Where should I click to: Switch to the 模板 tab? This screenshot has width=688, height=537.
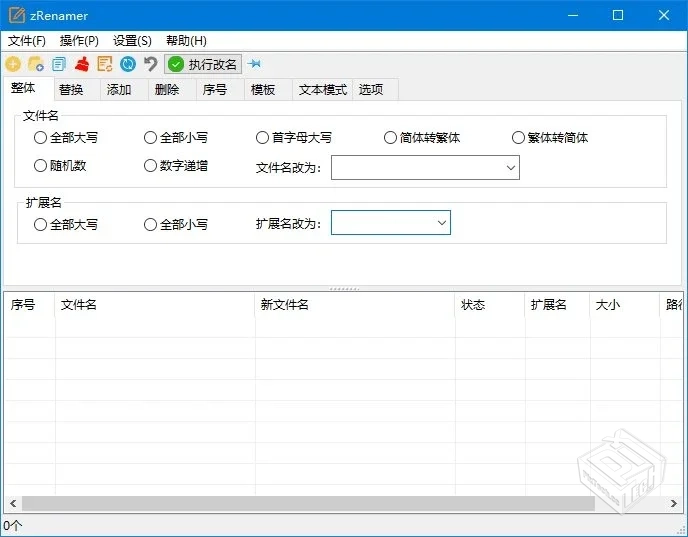pos(269,90)
